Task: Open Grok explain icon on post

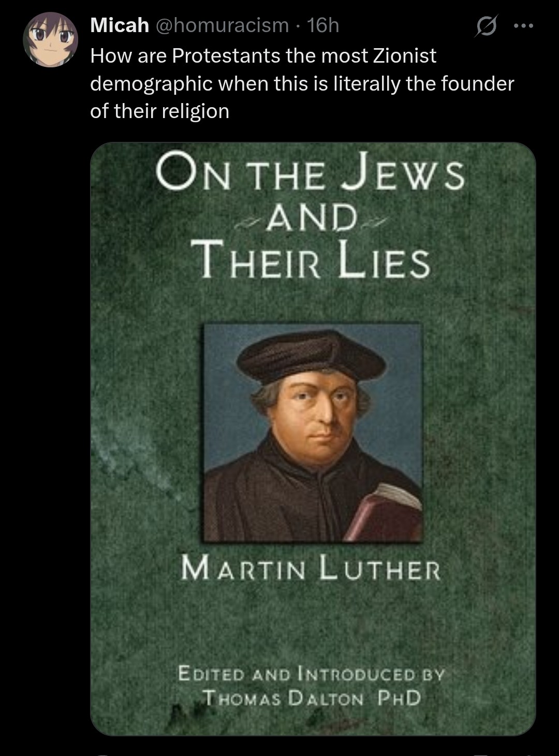Action: 486,25
